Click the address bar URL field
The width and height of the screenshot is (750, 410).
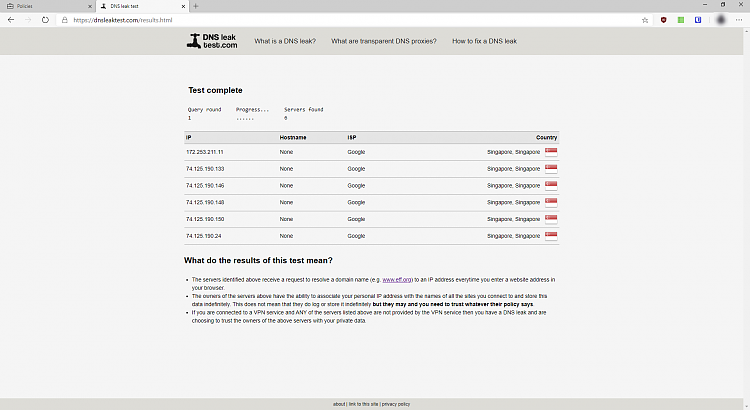[354, 20]
